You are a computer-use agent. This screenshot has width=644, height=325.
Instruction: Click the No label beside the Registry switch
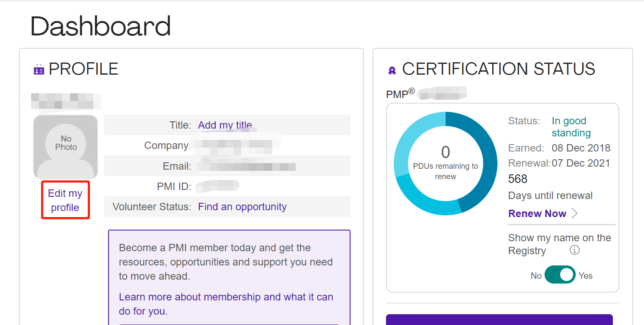coord(536,276)
